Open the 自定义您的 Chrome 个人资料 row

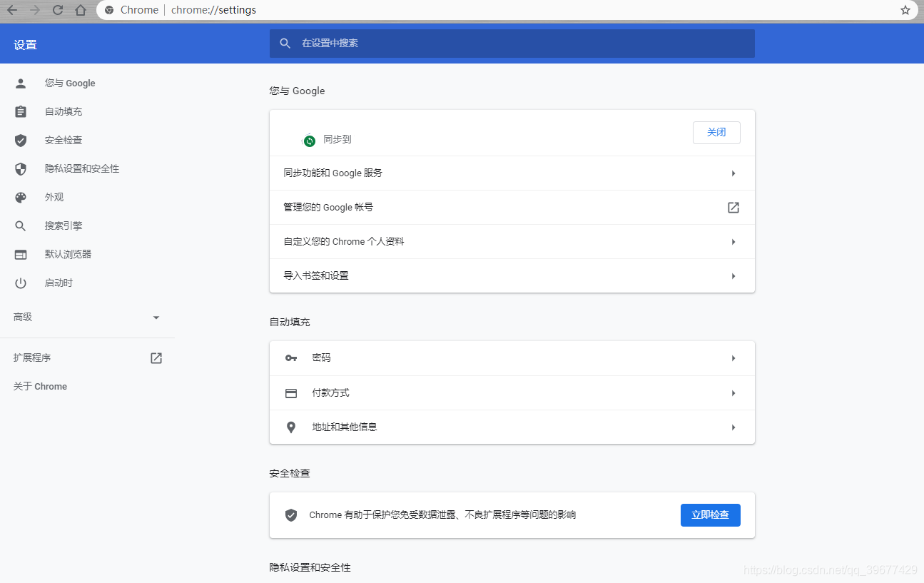pos(512,242)
